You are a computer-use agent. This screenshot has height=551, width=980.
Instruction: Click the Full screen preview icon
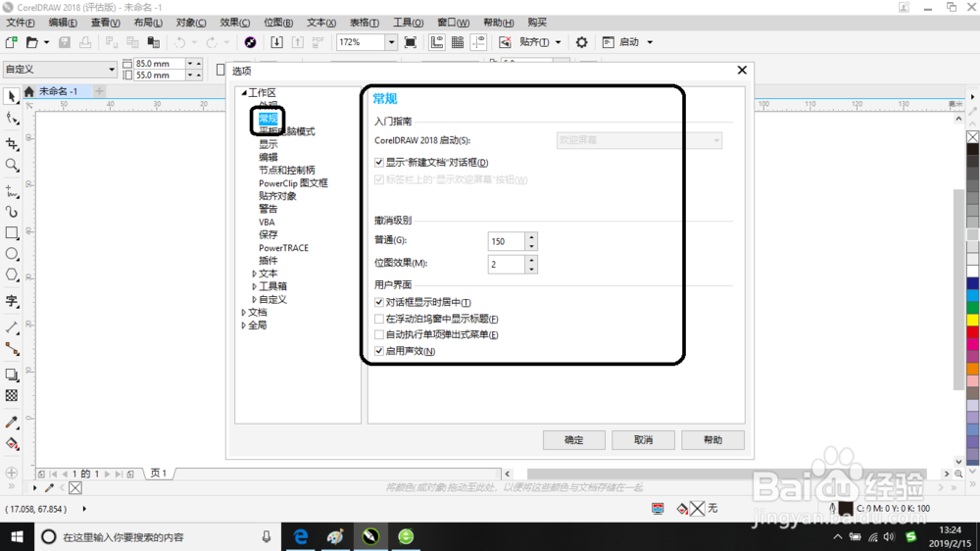[410, 42]
